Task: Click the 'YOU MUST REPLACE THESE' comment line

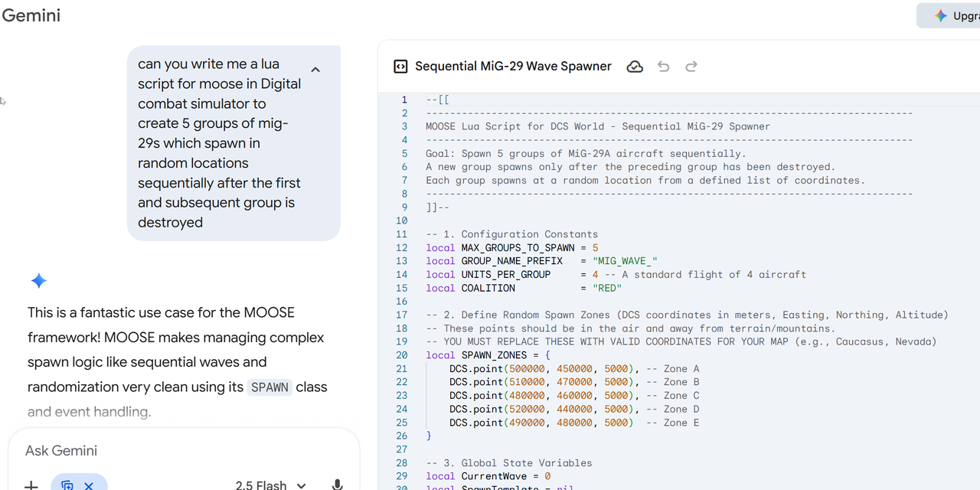Action: 681,342
